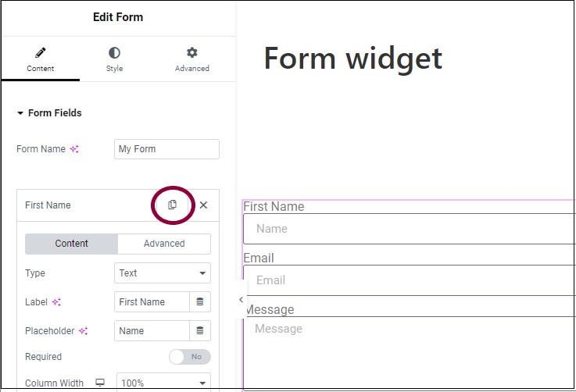Click the Form Name input field
Screen dimensions: 576x392
click(x=166, y=149)
